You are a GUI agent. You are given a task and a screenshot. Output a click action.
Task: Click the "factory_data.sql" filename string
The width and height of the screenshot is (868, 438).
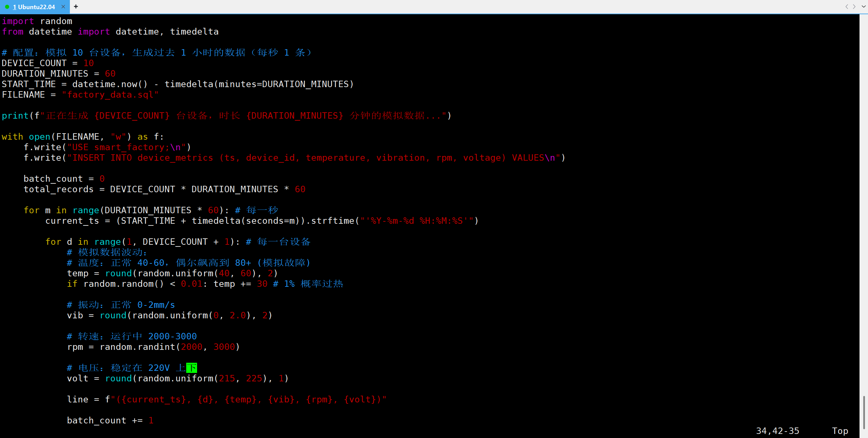coord(110,95)
